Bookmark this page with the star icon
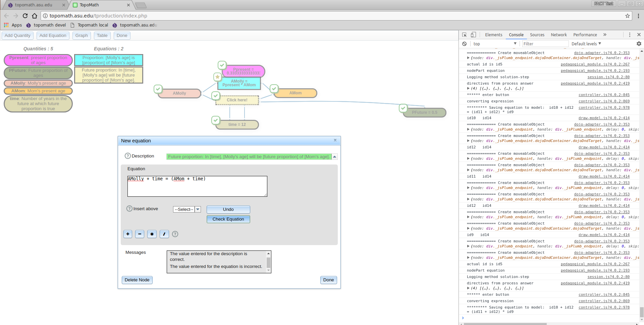 coord(627,16)
